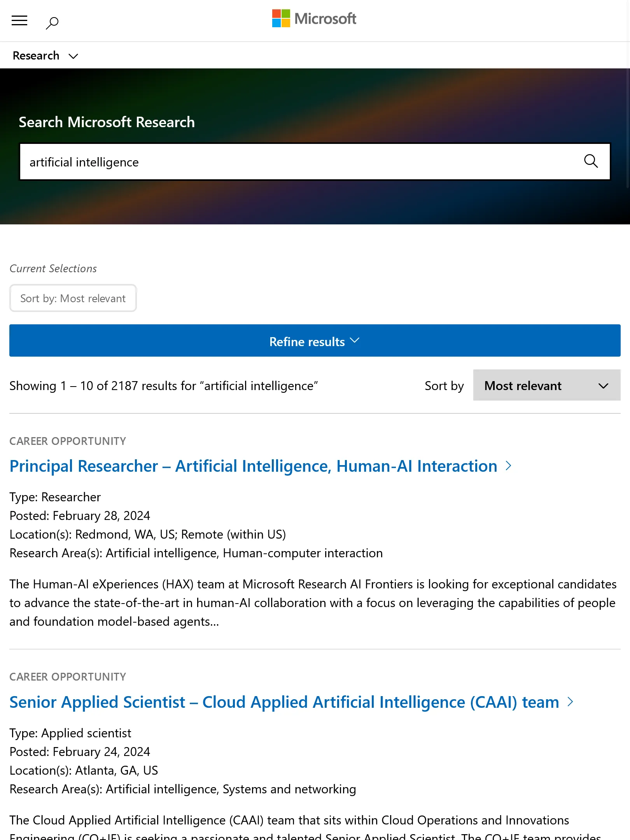Expand the Refine results panel

pyautogui.click(x=315, y=341)
